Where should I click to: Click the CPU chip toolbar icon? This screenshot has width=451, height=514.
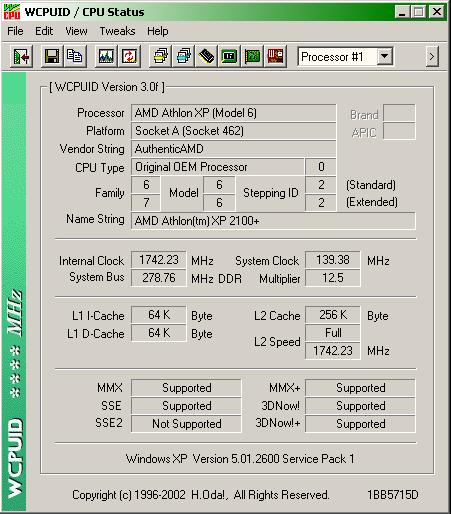tap(206, 56)
